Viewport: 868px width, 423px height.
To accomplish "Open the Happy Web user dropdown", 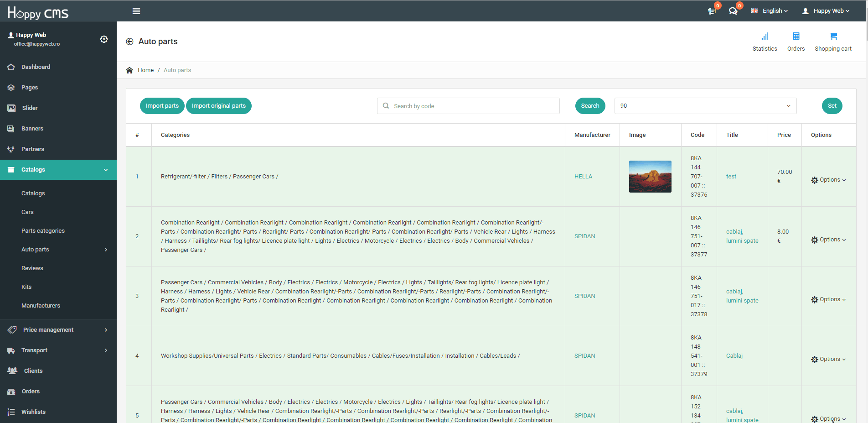I will click(826, 11).
